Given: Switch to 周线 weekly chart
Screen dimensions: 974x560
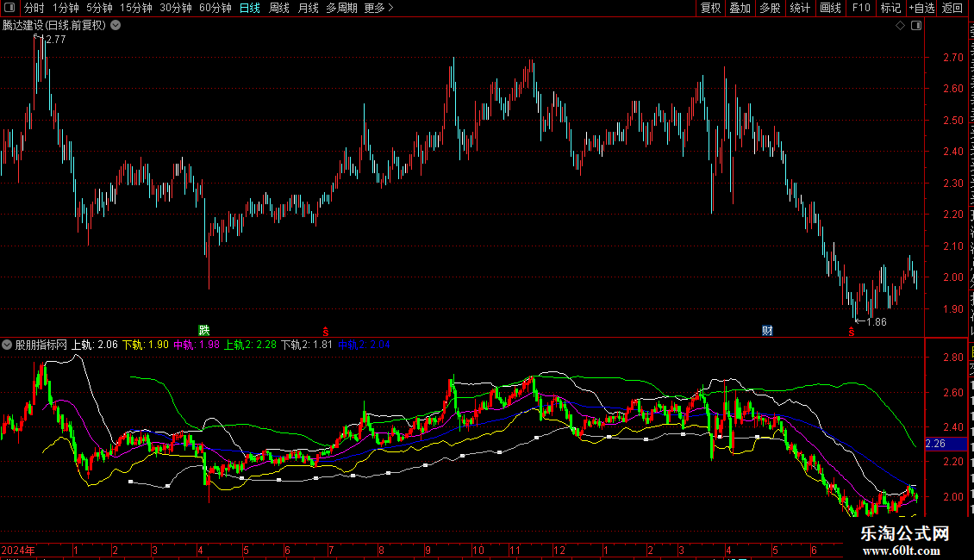Looking at the screenshot, I should (279, 8).
